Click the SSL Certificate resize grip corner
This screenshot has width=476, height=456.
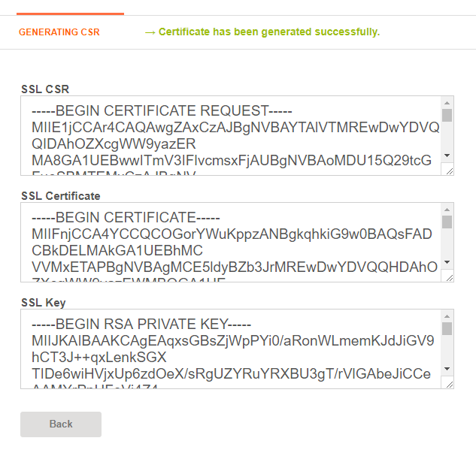pyautogui.click(x=450, y=278)
